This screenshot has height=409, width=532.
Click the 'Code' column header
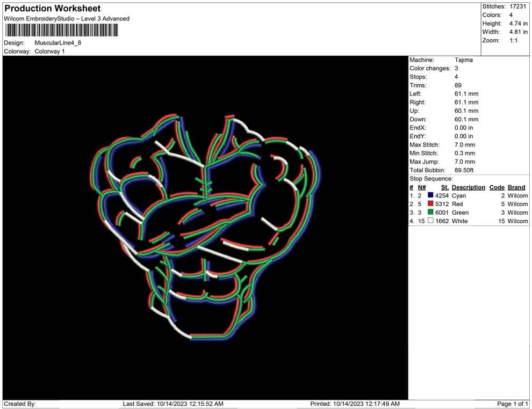[x=497, y=187]
